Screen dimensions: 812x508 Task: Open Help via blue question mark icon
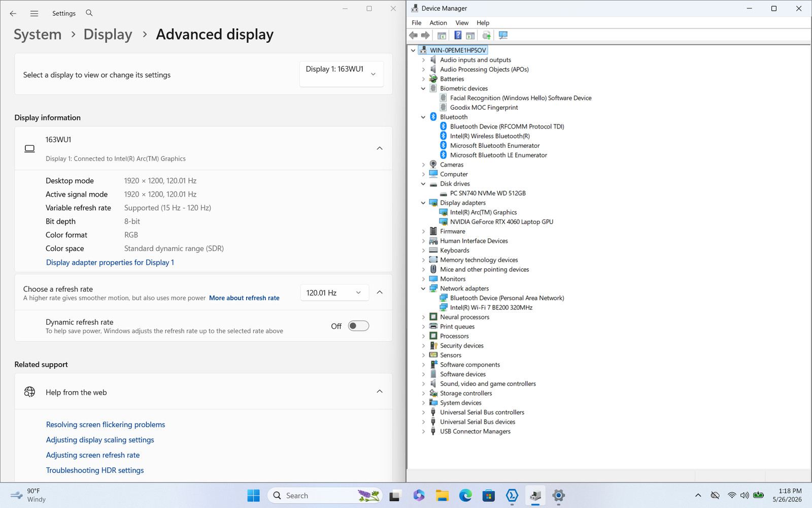point(458,35)
